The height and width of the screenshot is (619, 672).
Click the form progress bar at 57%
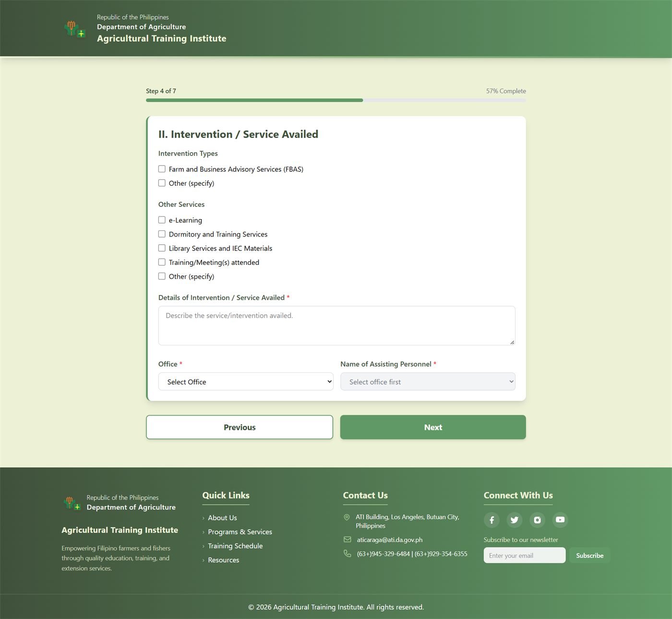click(x=336, y=100)
